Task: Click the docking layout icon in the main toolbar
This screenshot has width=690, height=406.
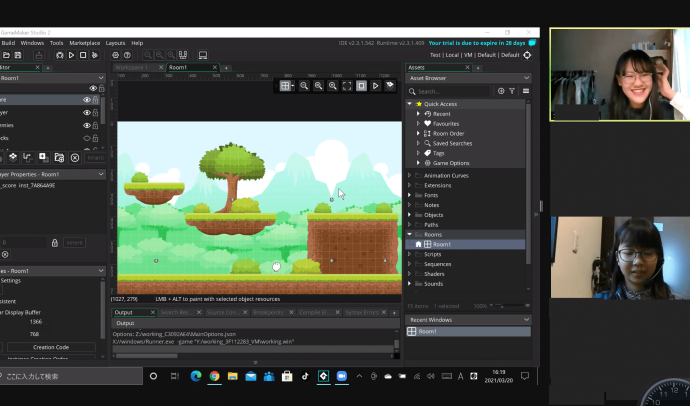Action: click(x=183, y=55)
